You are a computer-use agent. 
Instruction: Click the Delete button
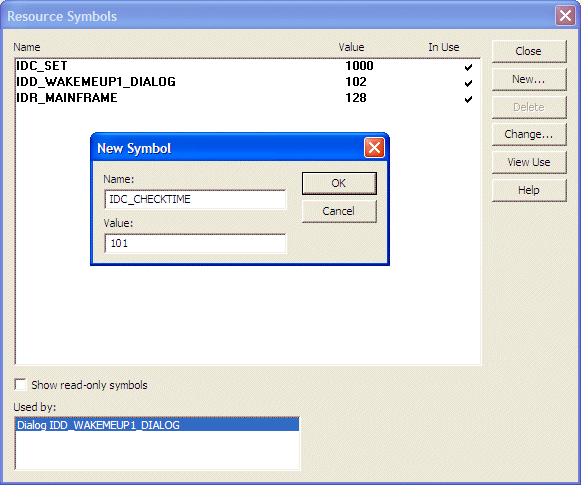529,107
